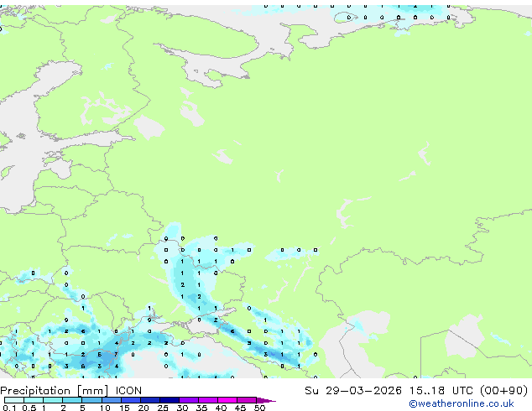The width and height of the screenshot is (532, 411).
Task: Click the '0.1' legend scale label
Action: [10, 408]
